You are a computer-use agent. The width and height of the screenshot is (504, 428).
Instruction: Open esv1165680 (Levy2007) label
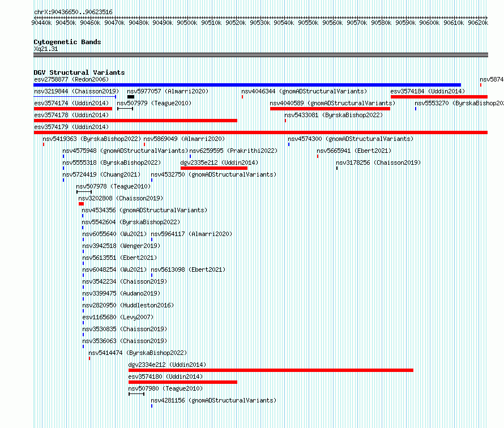(118, 317)
